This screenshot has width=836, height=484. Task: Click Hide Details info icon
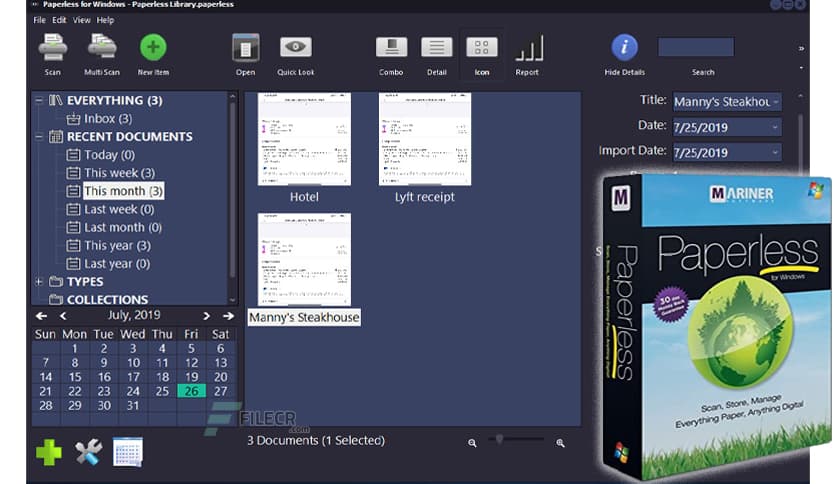[x=624, y=47]
